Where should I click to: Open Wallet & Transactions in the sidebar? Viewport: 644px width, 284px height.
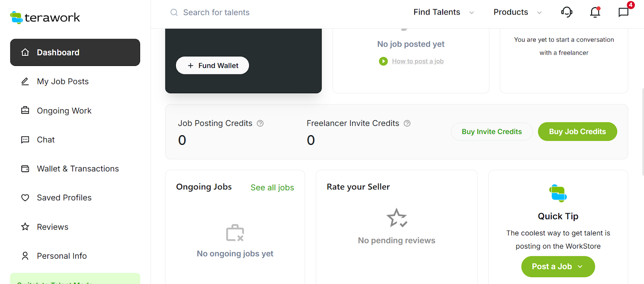point(78,169)
